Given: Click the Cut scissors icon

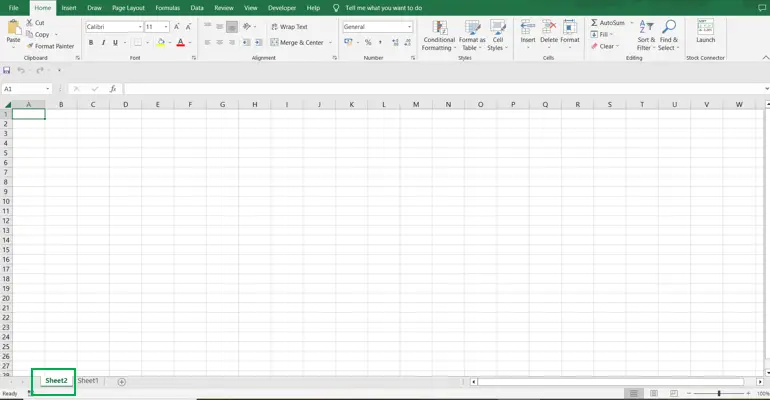Looking at the screenshot, I should click(29, 23).
